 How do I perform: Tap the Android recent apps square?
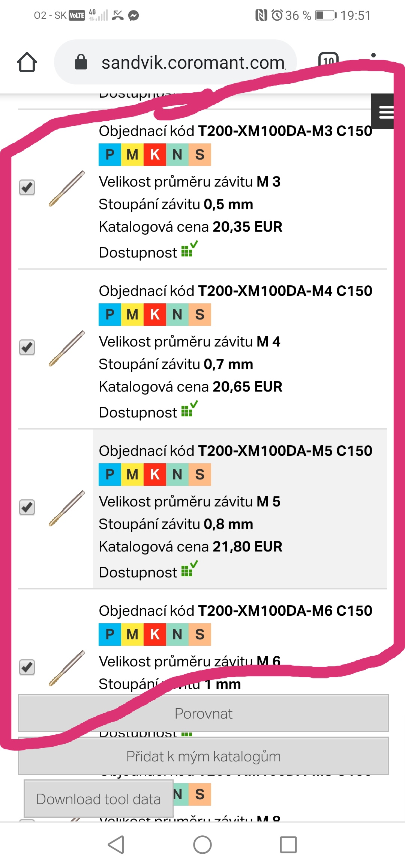point(288,845)
